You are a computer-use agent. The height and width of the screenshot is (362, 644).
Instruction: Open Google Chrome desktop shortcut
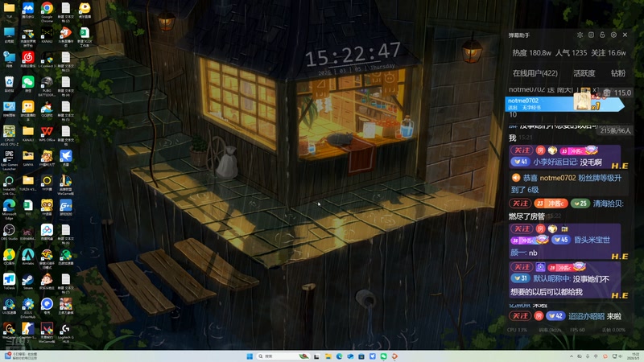pyautogui.click(x=47, y=10)
